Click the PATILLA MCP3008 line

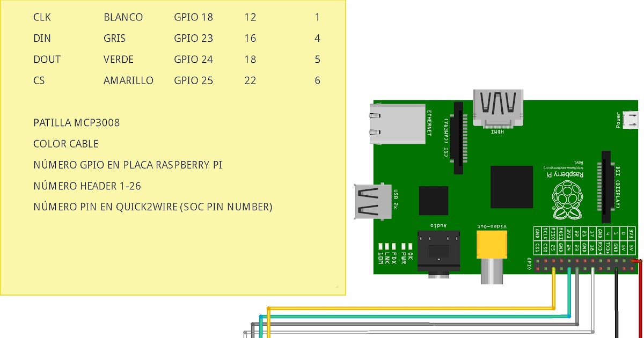point(76,123)
